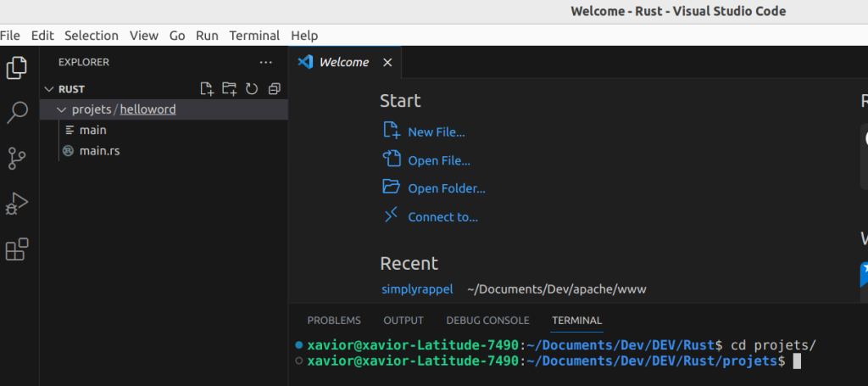Open the Explorer view in activity bar
Screen dimensions: 868x386
pos(17,68)
